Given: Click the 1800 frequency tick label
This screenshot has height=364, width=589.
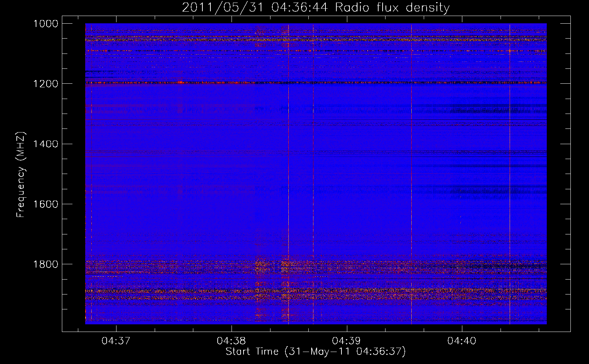Looking at the screenshot, I should [46, 264].
